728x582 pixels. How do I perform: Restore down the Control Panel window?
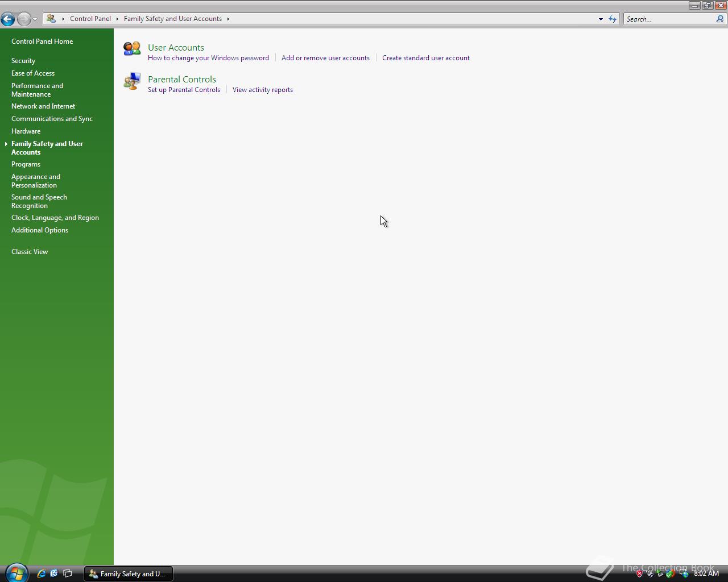tap(707, 5)
